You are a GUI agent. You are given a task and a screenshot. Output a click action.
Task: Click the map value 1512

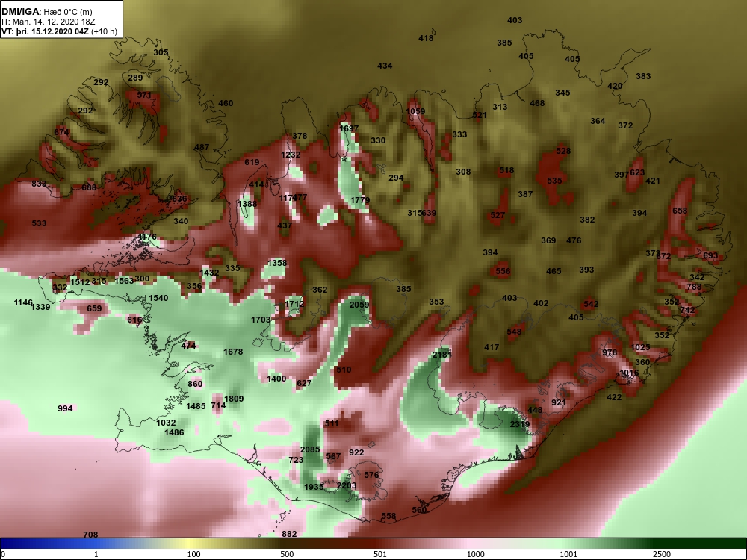click(x=80, y=282)
